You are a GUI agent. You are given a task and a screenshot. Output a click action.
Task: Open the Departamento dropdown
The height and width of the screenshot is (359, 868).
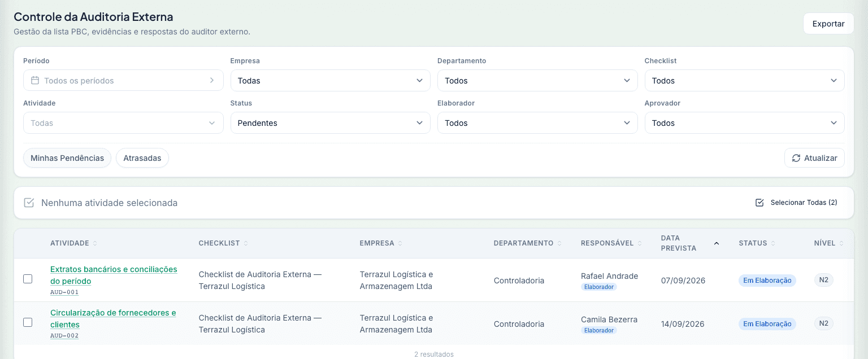pos(537,81)
